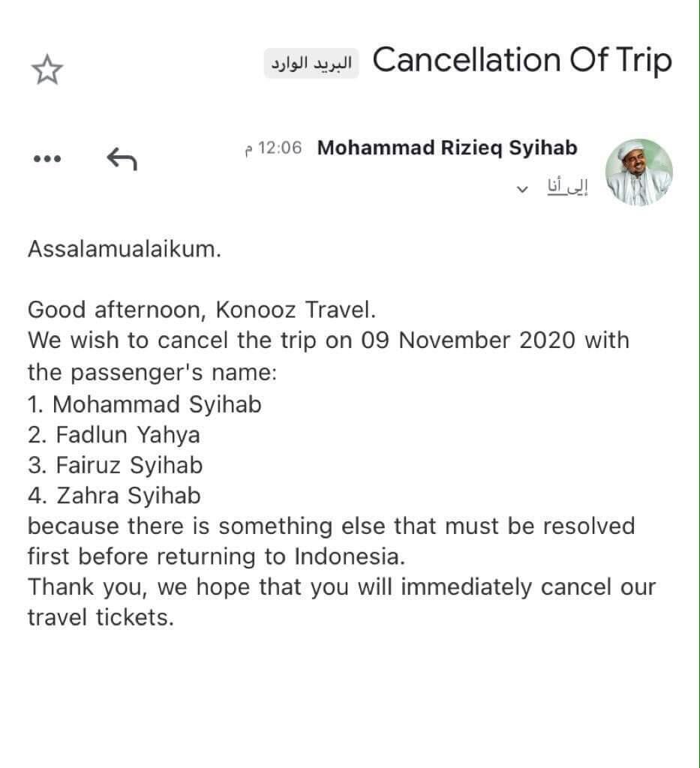Click the sender's profile avatar
700x768 pixels.
click(638, 172)
